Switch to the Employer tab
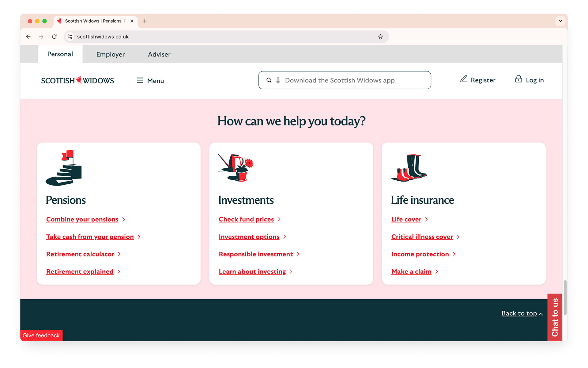This screenshot has width=588, height=368. tap(110, 54)
